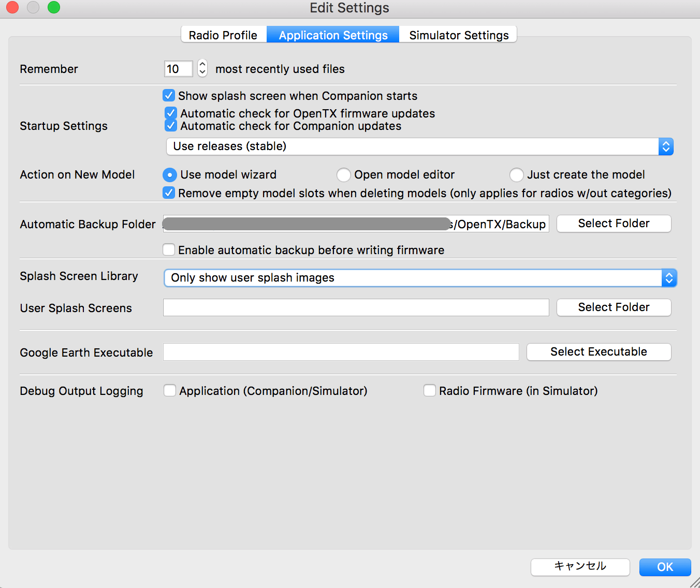This screenshot has height=588, width=700.
Task: Click Select Folder for Automatic Backup Folder
Action: pyautogui.click(x=614, y=224)
